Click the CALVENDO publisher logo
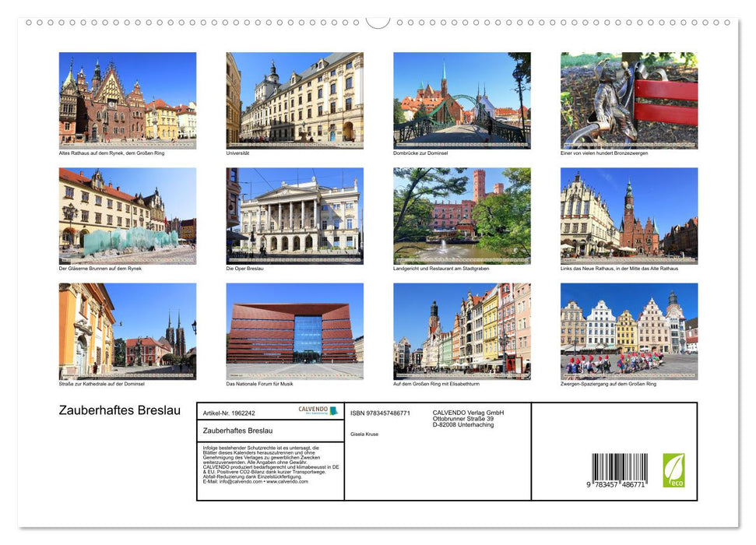756x545 pixels. point(316,410)
